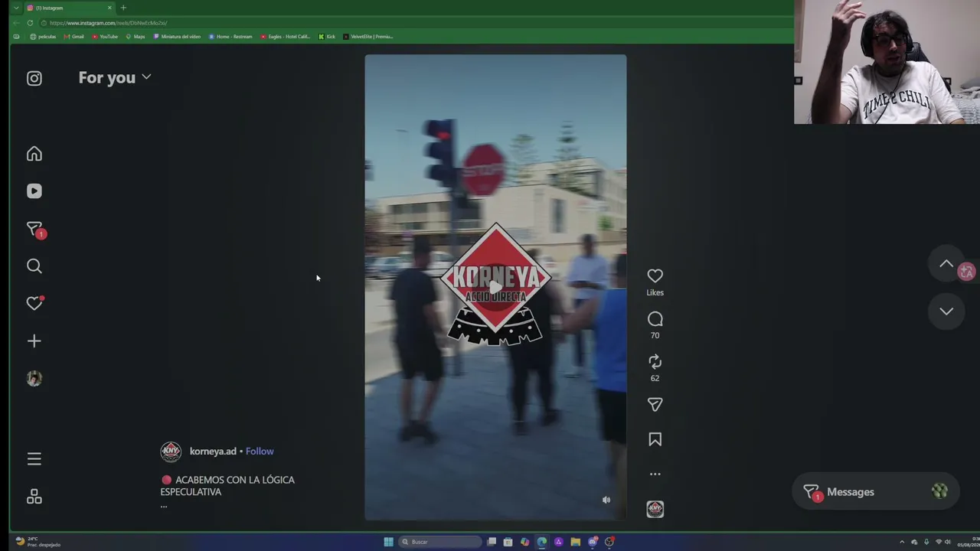Viewport: 980px width, 551px height.
Task: Open more options for the reel
Action: coord(655,474)
